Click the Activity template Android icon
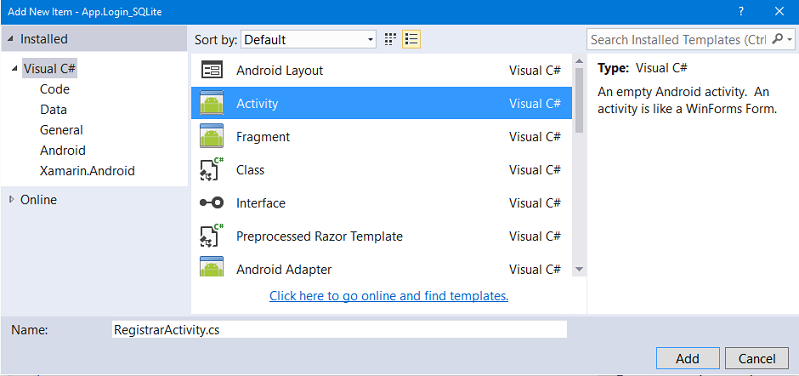The image size is (799, 376). (211, 103)
